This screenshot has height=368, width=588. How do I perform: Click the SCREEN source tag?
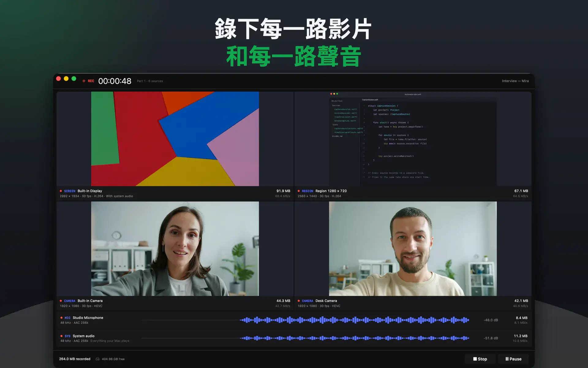[70, 191]
